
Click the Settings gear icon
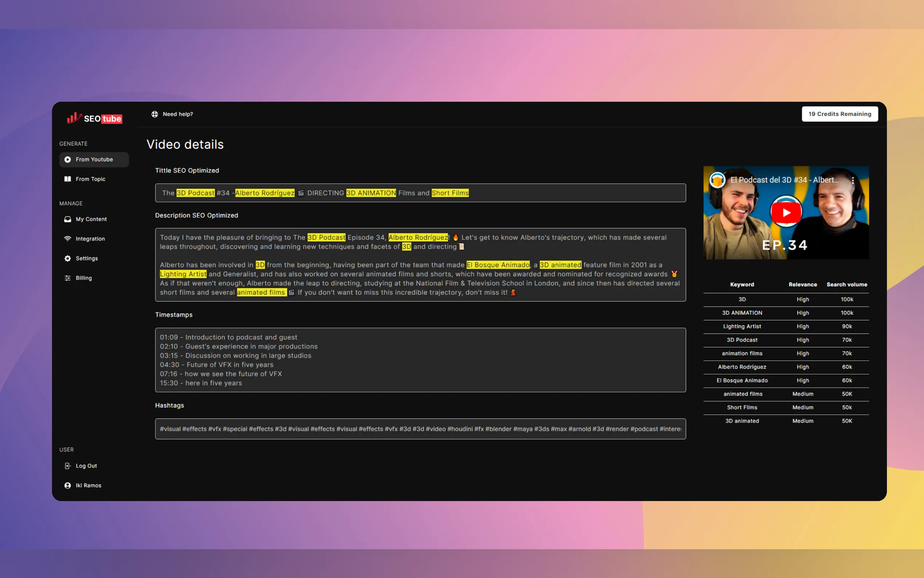tap(68, 258)
